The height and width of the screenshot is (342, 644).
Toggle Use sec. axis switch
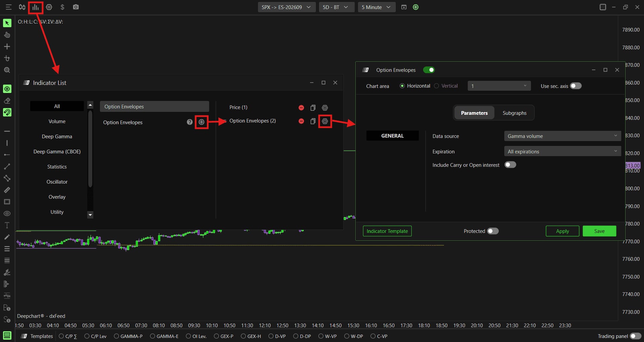pos(576,86)
